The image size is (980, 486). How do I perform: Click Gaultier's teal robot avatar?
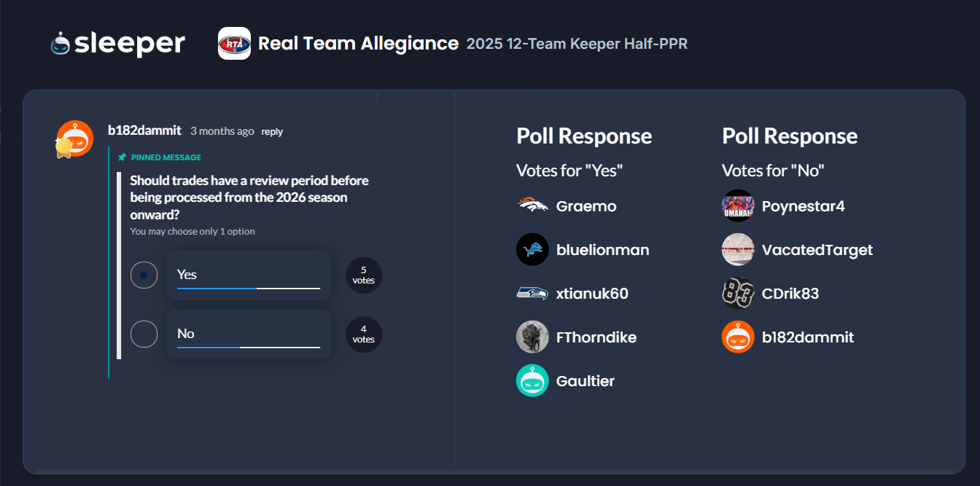(x=532, y=381)
